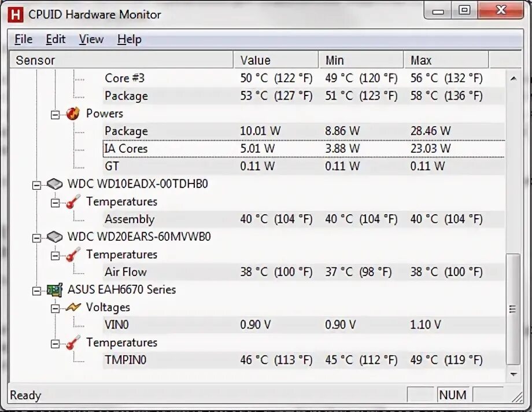
Task: Click the ASUS EAH6670 graphics card icon
Action: pos(54,290)
